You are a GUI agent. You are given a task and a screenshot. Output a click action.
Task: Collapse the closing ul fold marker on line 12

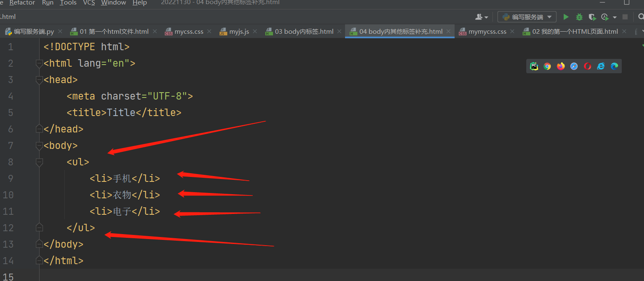(x=39, y=228)
